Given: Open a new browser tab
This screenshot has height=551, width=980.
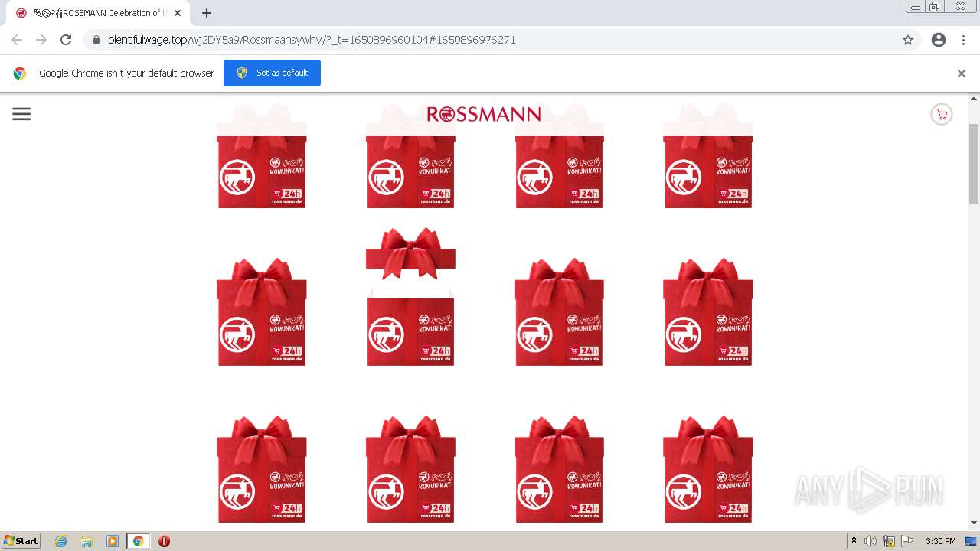Looking at the screenshot, I should [x=207, y=13].
